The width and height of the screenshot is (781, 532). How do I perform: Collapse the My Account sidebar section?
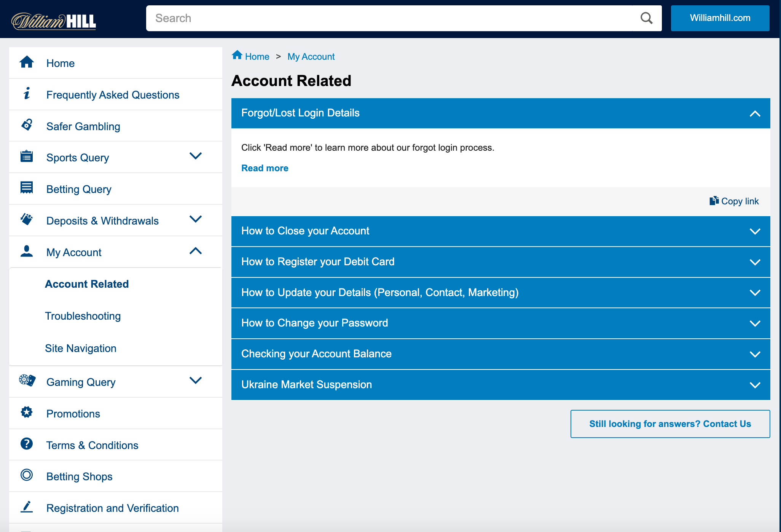(195, 251)
